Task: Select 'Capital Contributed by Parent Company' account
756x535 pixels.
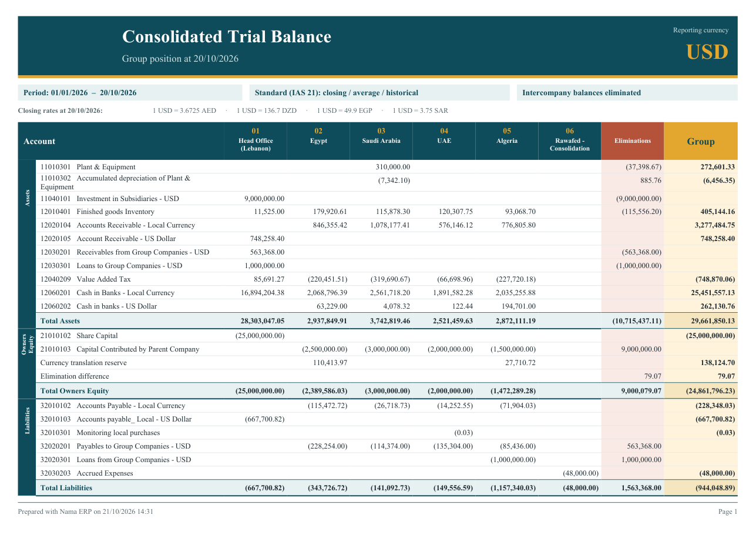Action: coord(120,349)
